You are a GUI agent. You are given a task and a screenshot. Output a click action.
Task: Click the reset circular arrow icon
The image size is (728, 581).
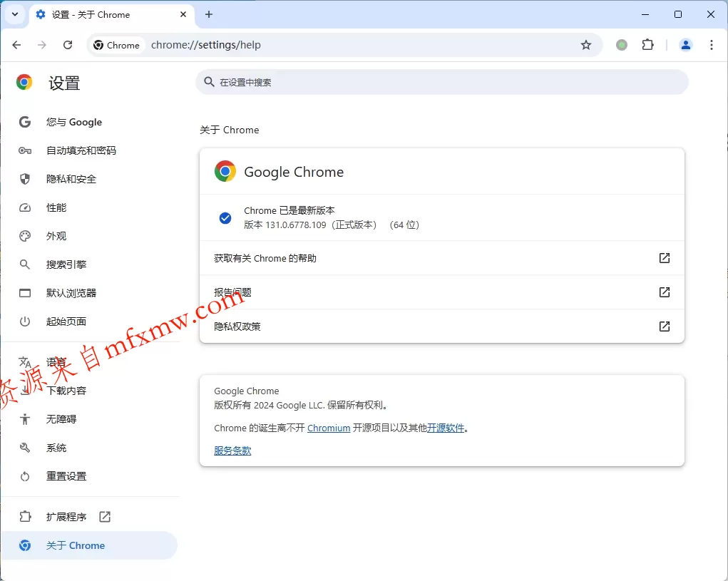[25, 476]
